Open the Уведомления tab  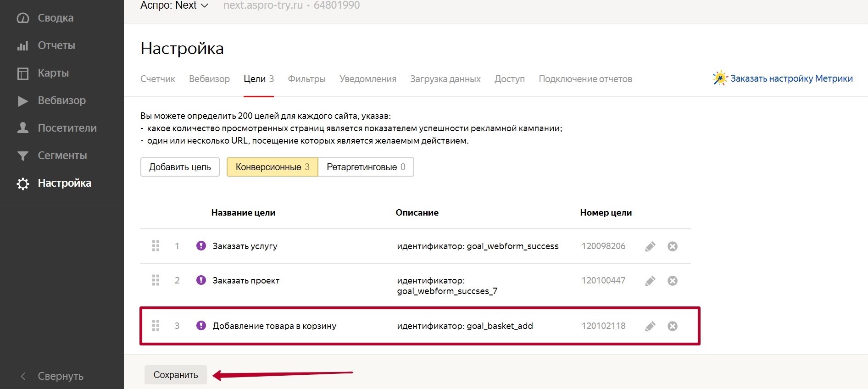click(x=368, y=79)
